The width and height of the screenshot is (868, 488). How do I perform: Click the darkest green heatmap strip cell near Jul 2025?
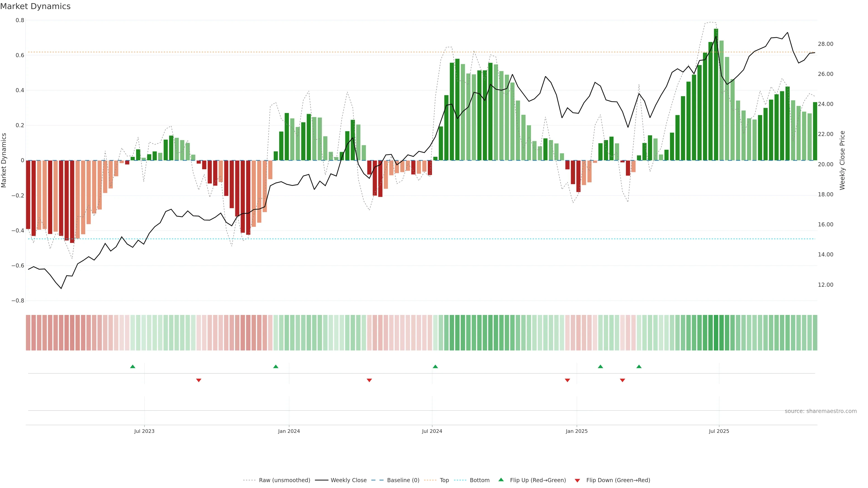(x=716, y=332)
